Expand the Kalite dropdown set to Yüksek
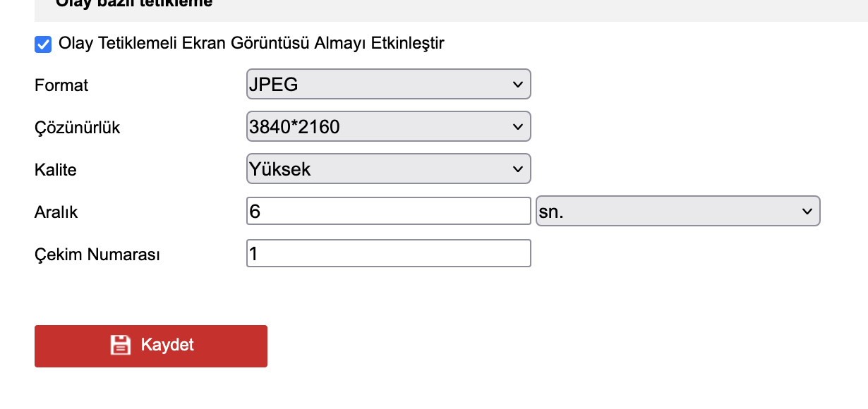The image size is (868, 409). click(388, 169)
